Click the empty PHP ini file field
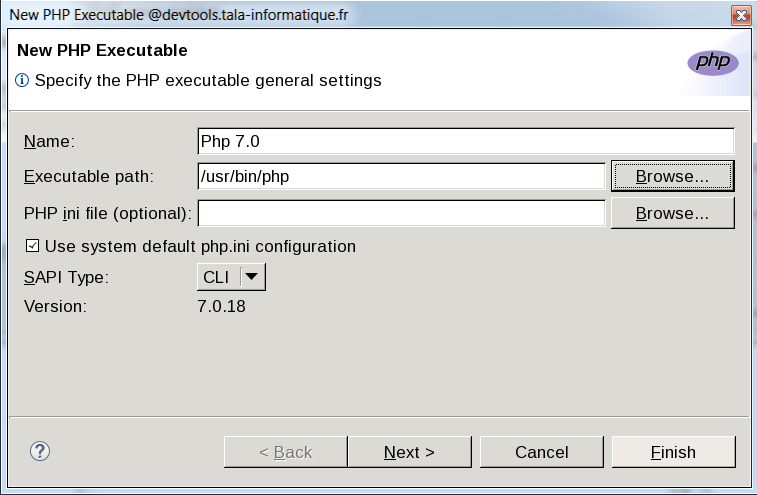The height and width of the screenshot is (495, 757). pos(401,213)
